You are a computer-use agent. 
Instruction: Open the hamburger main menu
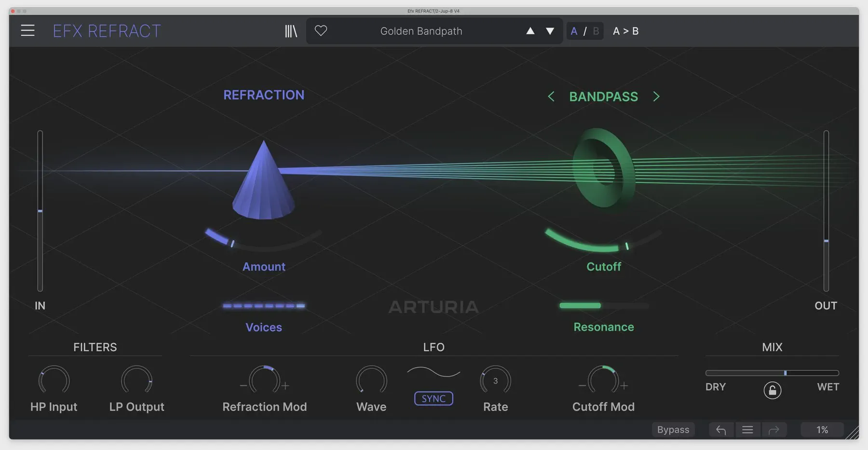click(x=27, y=31)
